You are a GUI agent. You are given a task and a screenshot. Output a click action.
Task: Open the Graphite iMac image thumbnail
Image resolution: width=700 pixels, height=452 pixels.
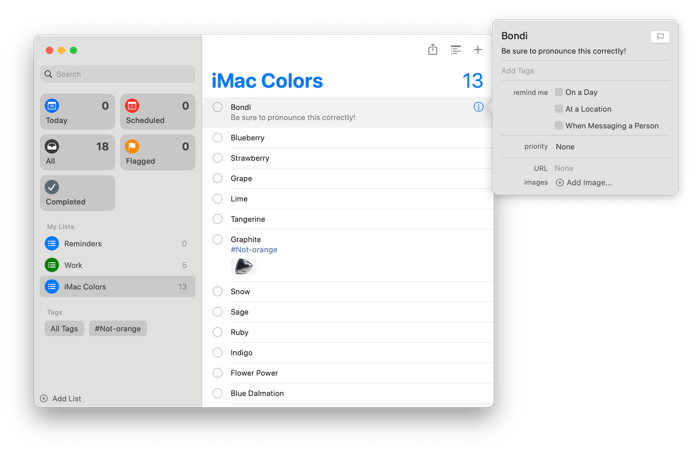[243, 266]
